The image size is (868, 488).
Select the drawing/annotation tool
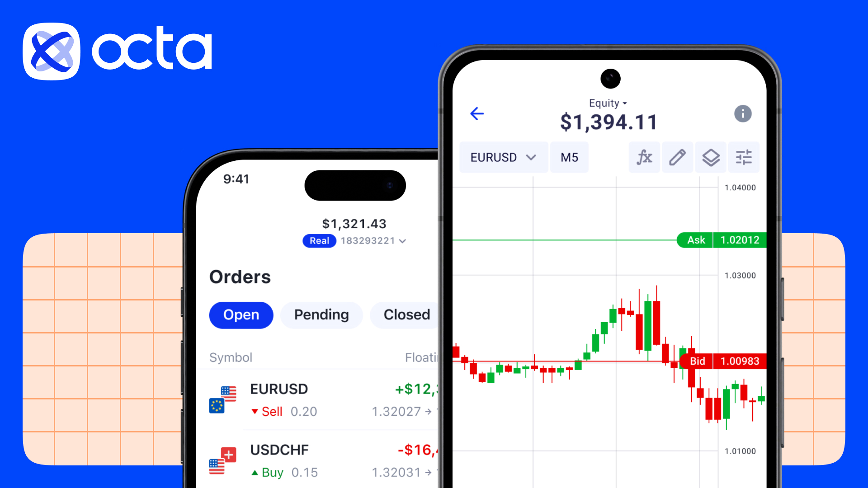point(677,157)
